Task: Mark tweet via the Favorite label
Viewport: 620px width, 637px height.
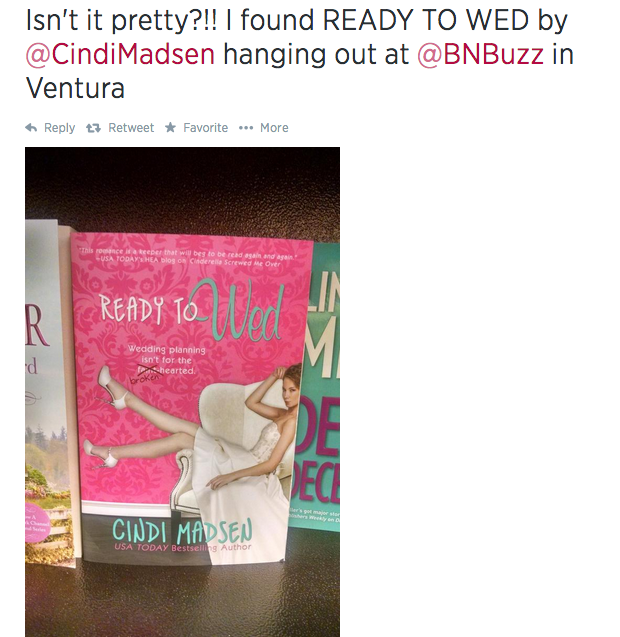Action: click(206, 128)
